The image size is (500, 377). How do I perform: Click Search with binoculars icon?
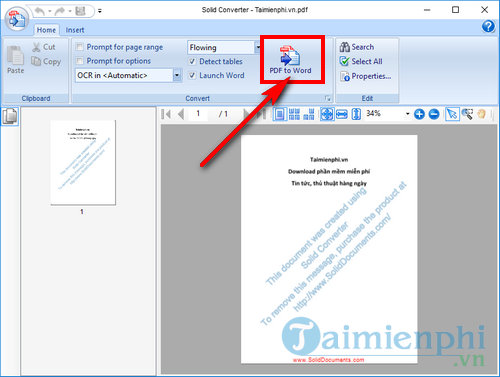click(x=357, y=47)
